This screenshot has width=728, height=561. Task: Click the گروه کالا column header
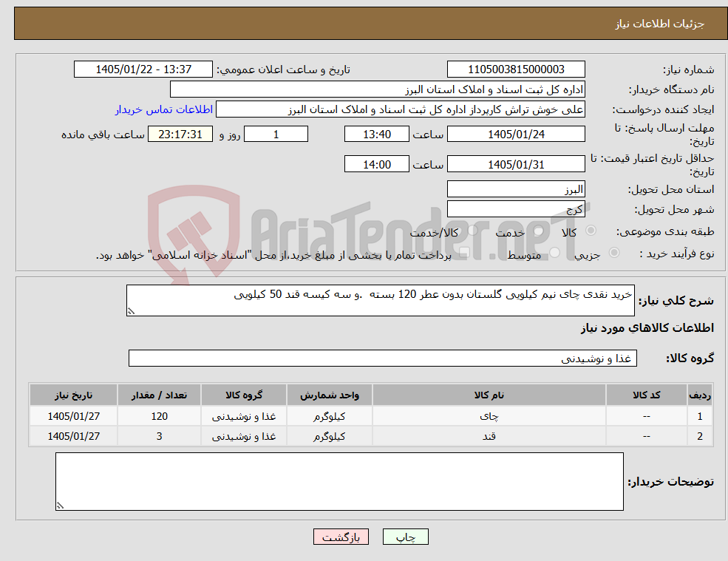pos(244,395)
